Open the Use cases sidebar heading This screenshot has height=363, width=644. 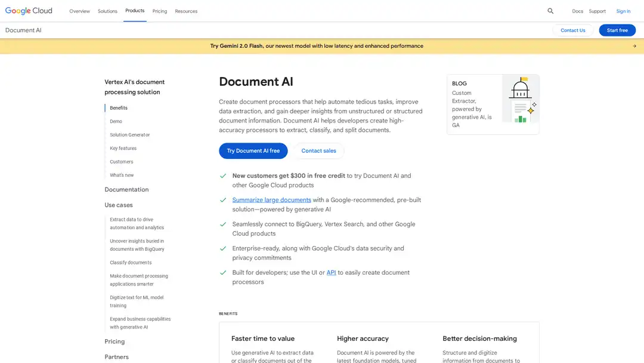119,205
